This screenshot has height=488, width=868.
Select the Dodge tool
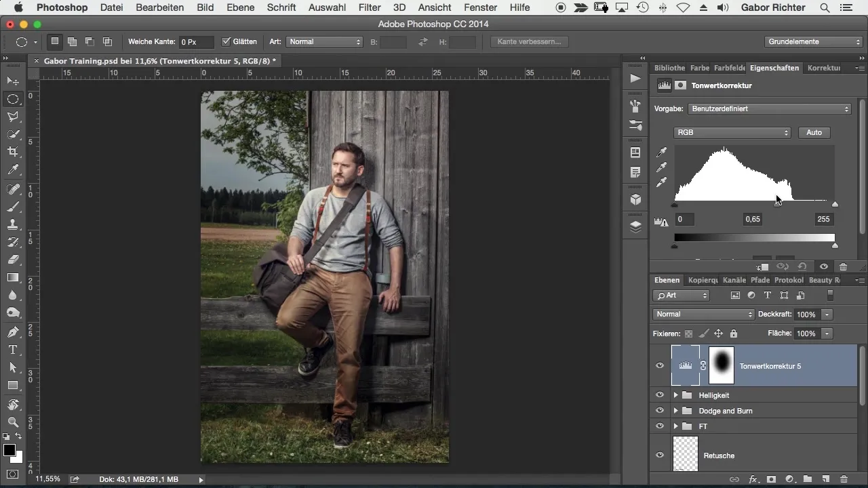[x=13, y=312]
